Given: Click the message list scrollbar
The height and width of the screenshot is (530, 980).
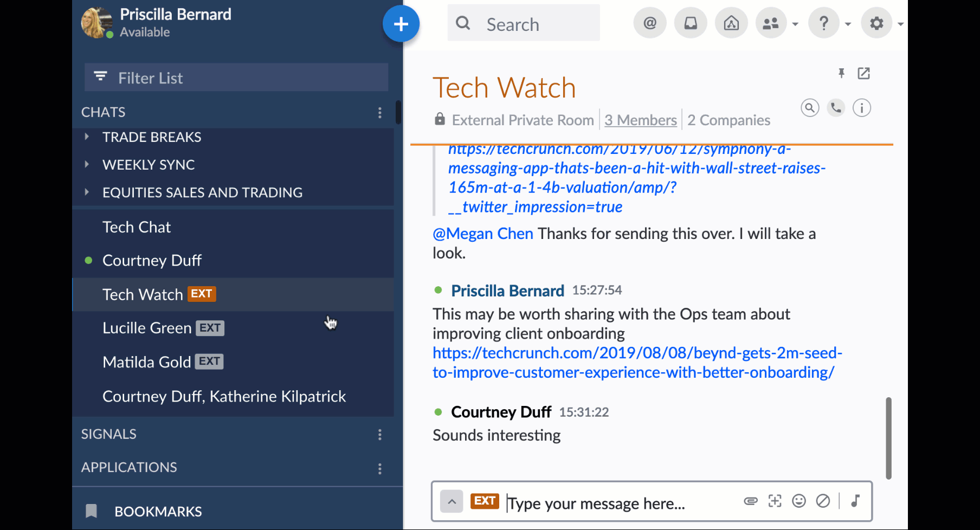Looking at the screenshot, I should (x=888, y=438).
